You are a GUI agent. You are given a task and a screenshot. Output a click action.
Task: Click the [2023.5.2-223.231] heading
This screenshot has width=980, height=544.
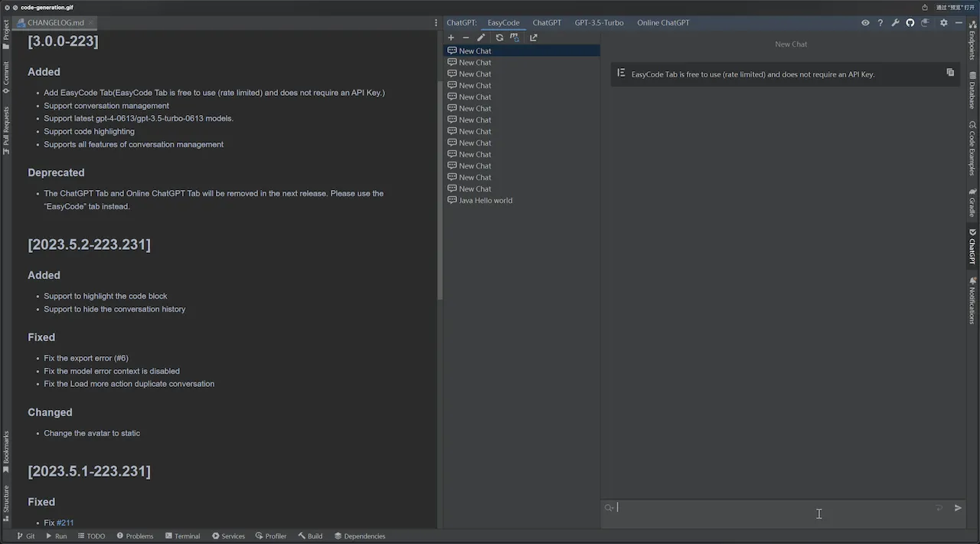coord(89,244)
